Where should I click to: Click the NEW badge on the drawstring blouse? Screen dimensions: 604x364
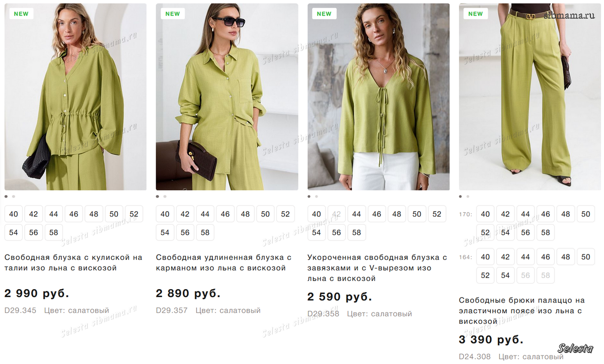click(x=21, y=14)
